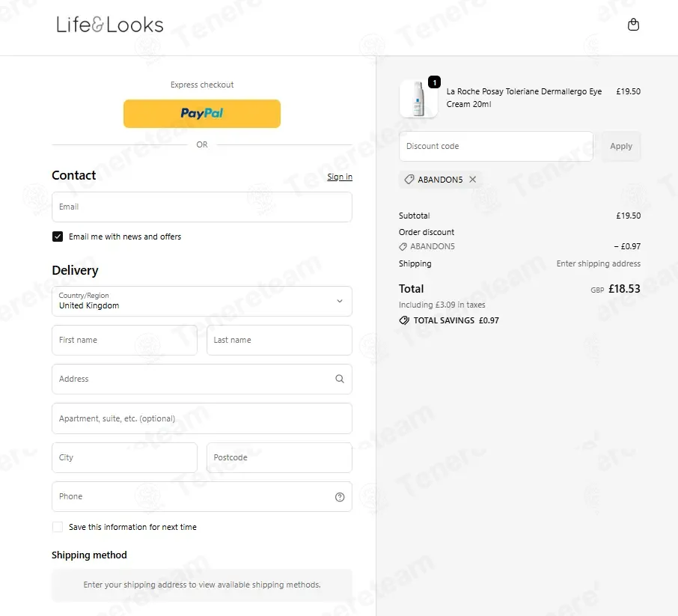
Task: Click the shipping methods notice box
Action: tap(202, 585)
